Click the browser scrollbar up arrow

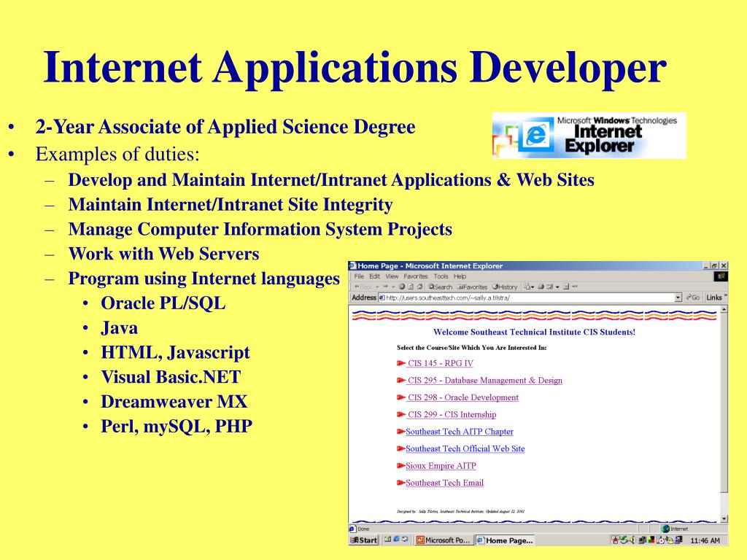point(724,309)
